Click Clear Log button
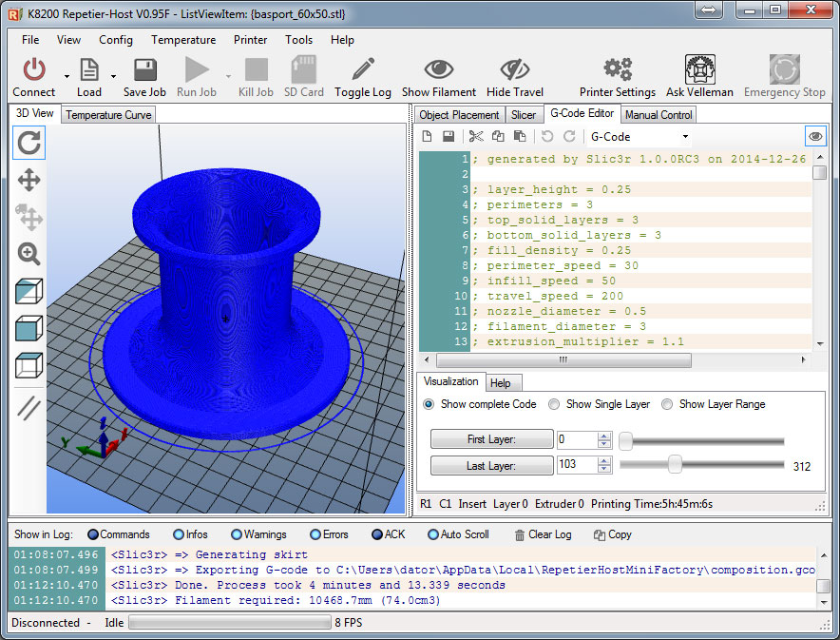The height and width of the screenshot is (640, 840). click(544, 534)
